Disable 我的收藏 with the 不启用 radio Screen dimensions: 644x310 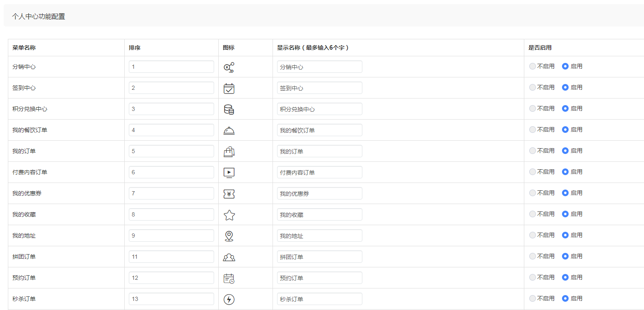(533, 214)
